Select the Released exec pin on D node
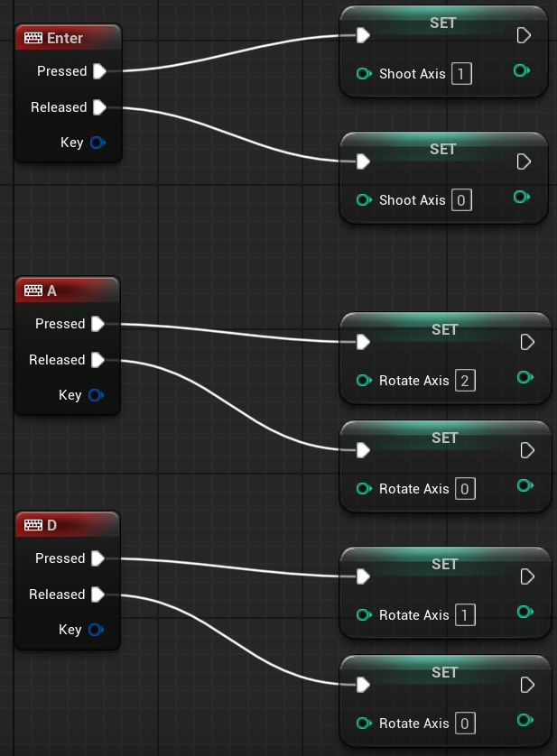The image size is (557, 756). 98,595
